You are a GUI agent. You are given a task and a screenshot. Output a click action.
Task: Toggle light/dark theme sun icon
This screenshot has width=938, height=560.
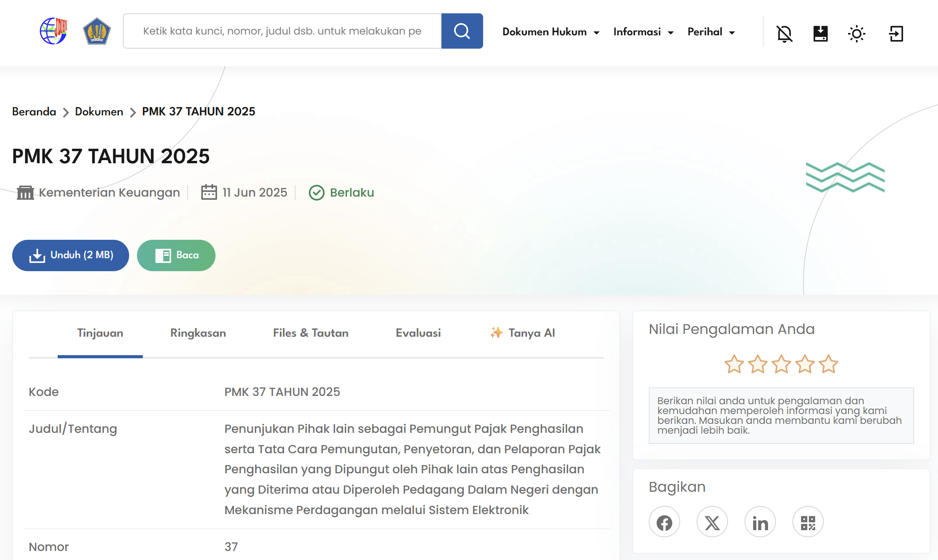tap(857, 33)
